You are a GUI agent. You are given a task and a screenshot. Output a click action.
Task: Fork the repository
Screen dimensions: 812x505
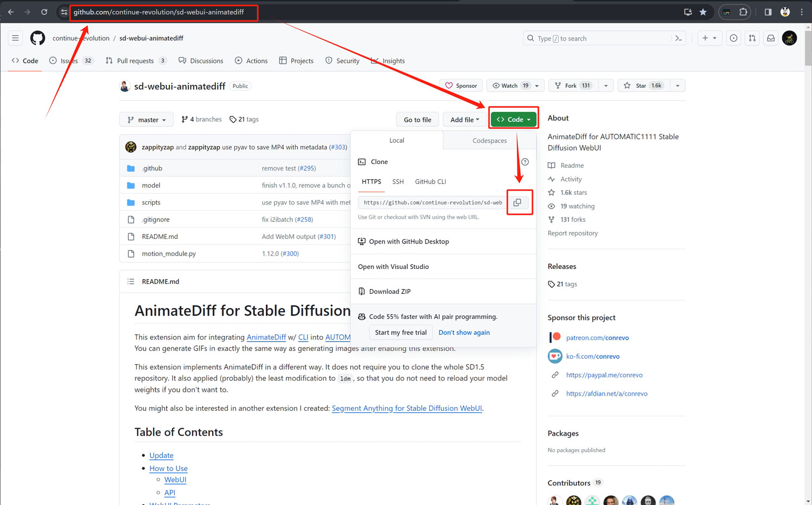pyautogui.click(x=573, y=86)
